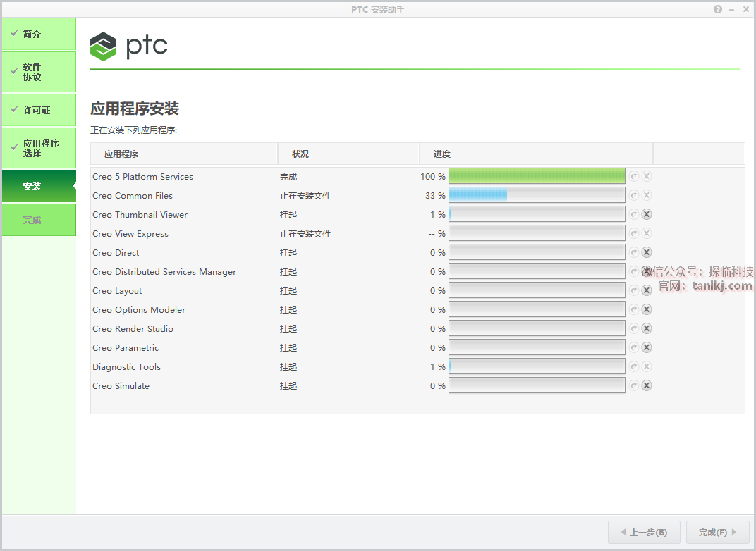
Task: Click retry icon for Creo Parametric row
Action: pyautogui.click(x=634, y=347)
